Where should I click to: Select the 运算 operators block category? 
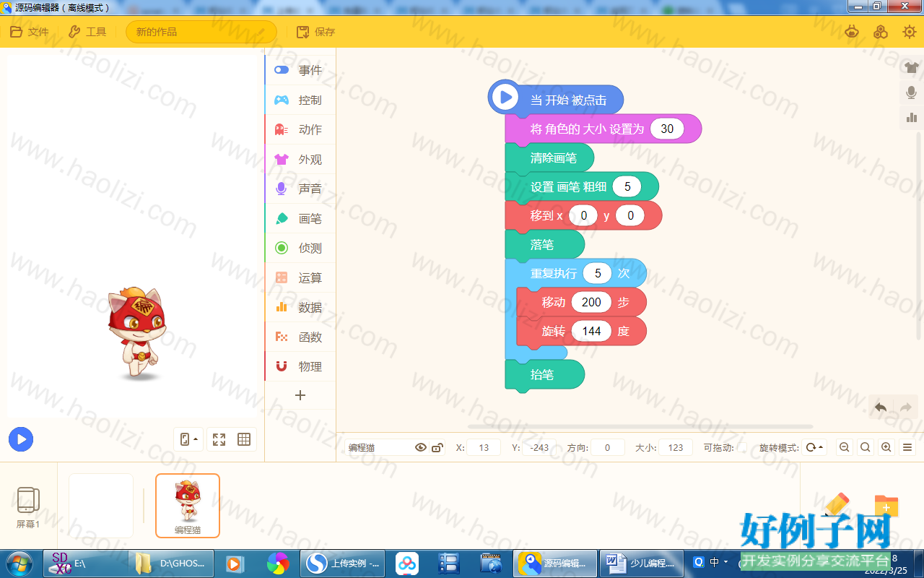coord(300,277)
